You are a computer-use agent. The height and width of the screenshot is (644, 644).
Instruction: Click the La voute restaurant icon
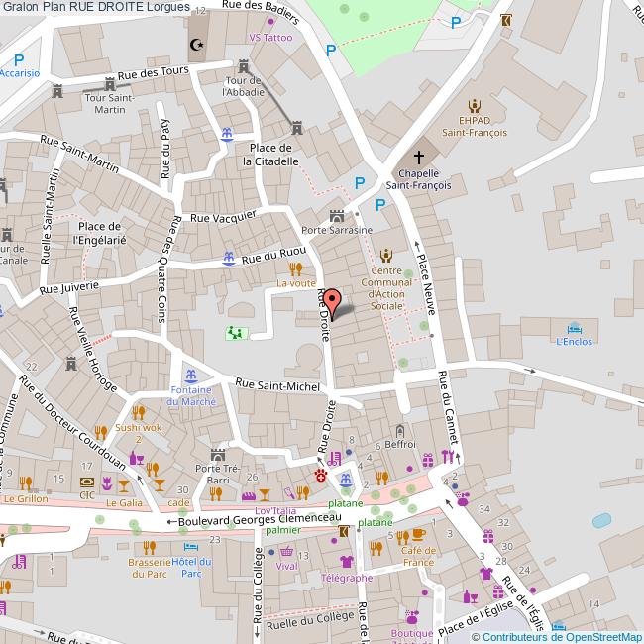(x=294, y=268)
